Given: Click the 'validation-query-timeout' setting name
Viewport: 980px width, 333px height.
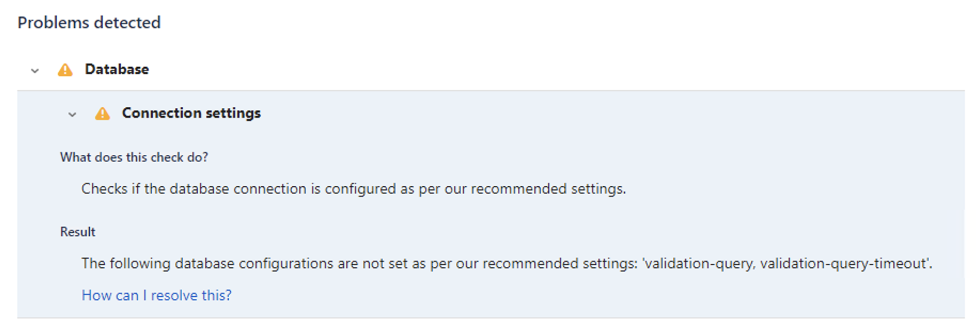Looking at the screenshot, I should pyautogui.click(x=843, y=264).
